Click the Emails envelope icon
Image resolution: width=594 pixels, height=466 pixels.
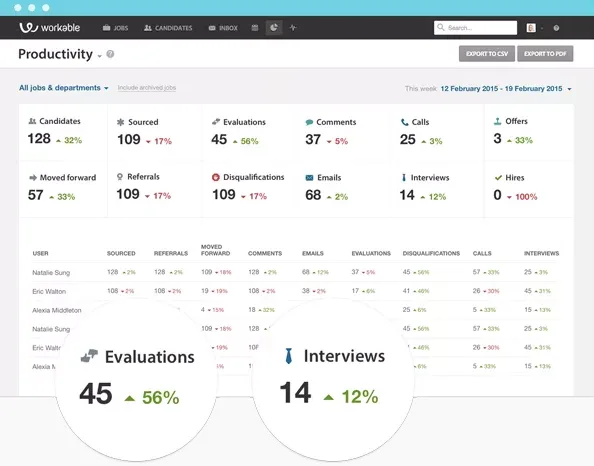click(x=309, y=178)
